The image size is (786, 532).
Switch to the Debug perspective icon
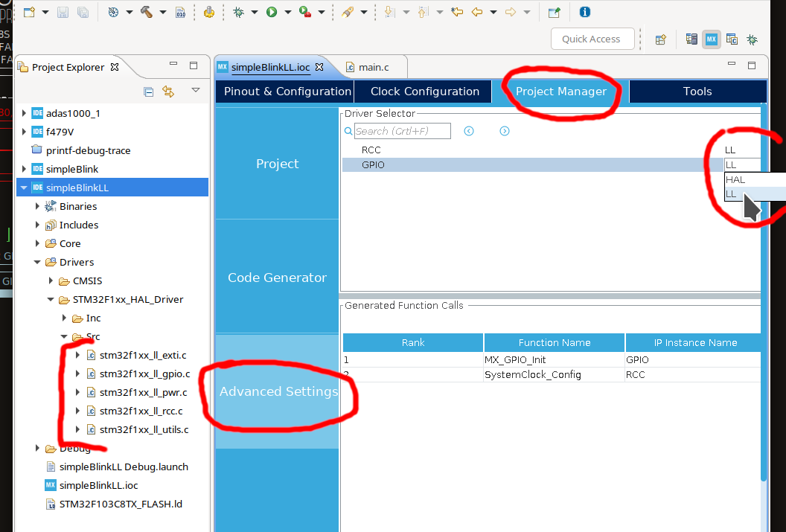point(752,39)
